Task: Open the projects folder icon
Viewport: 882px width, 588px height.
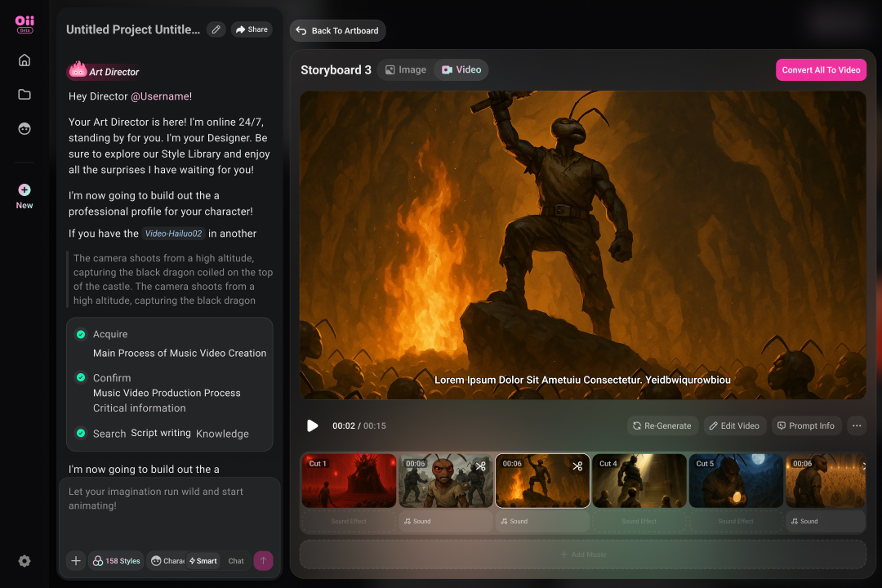Action: (x=24, y=94)
